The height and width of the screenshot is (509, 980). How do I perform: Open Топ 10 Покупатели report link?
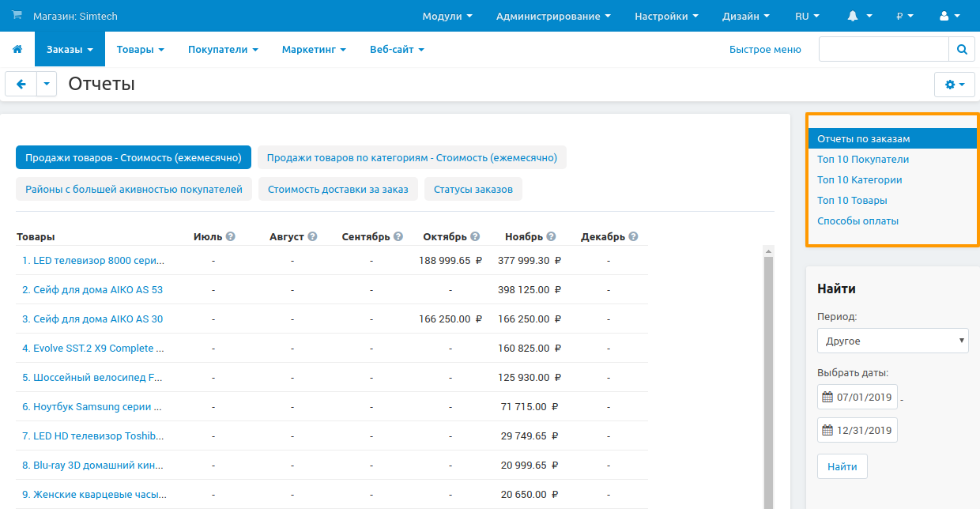pyautogui.click(x=863, y=159)
